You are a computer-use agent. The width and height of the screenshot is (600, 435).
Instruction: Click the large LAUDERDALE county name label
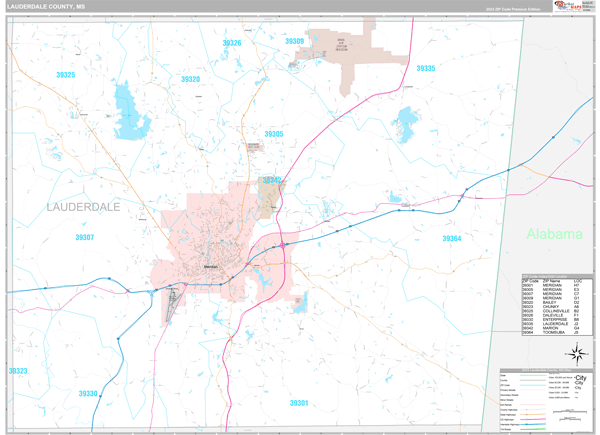click(83, 206)
